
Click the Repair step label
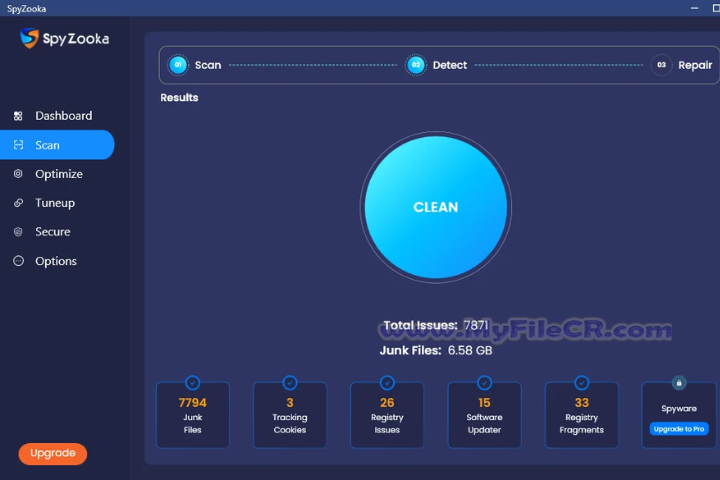coord(695,65)
